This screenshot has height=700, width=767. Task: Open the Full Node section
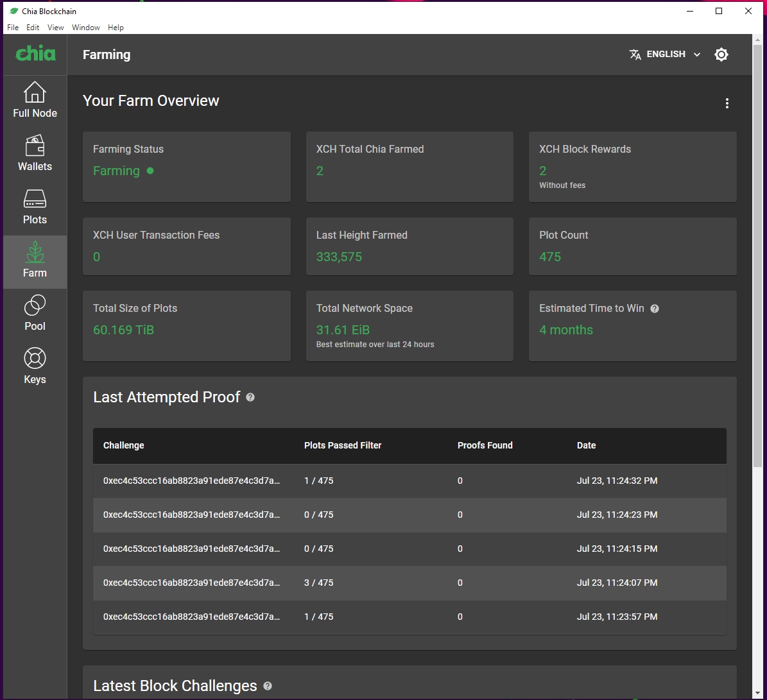pos(35,99)
